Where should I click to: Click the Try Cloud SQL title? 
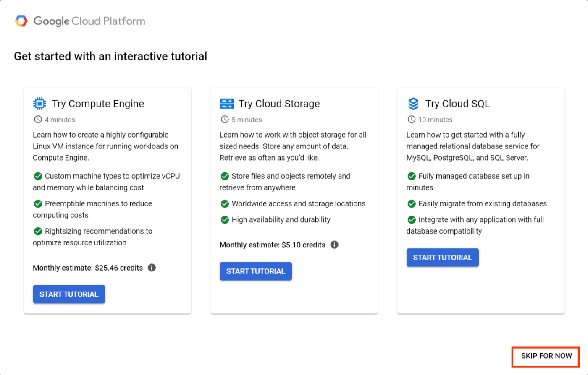pos(458,104)
